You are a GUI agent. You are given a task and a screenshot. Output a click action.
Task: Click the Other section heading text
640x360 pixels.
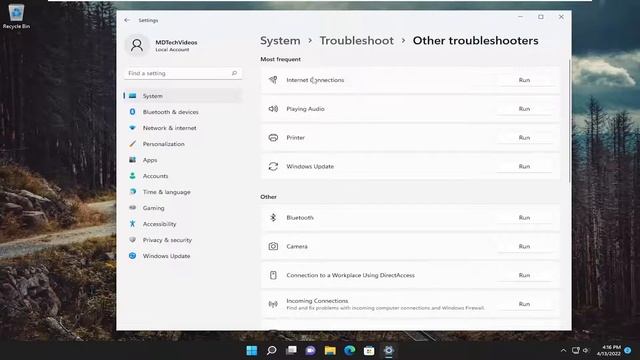pos(269,197)
